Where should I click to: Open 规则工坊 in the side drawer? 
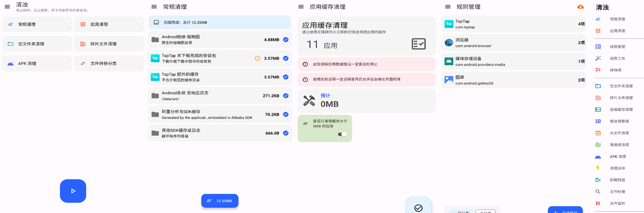[x=617, y=58]
